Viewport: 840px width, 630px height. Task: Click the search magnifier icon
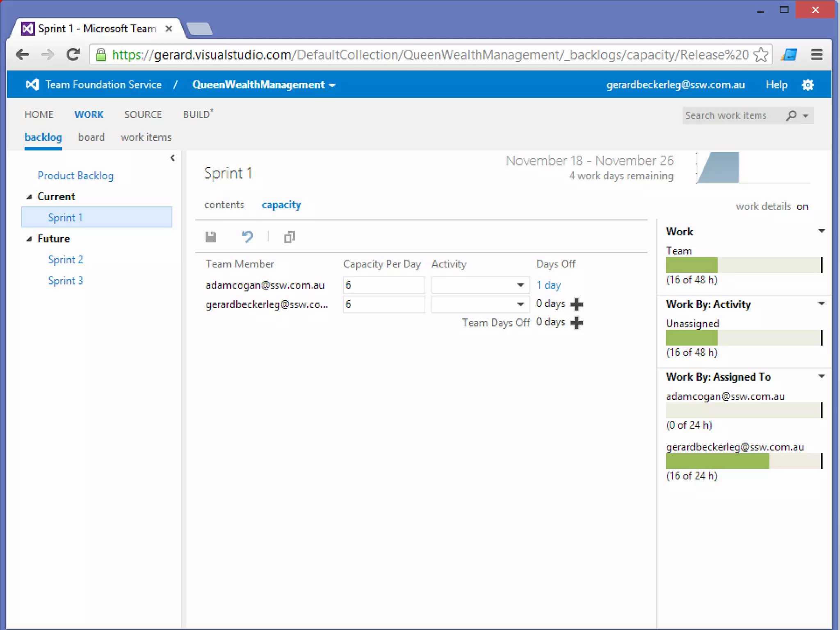click(x=791, y=116)
